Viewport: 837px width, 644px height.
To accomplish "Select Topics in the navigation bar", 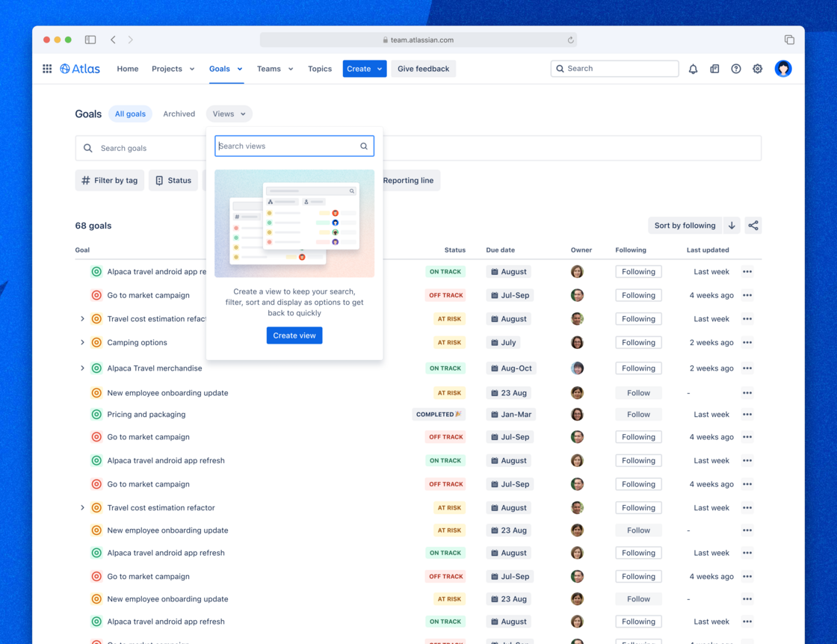I will point(320,68).
